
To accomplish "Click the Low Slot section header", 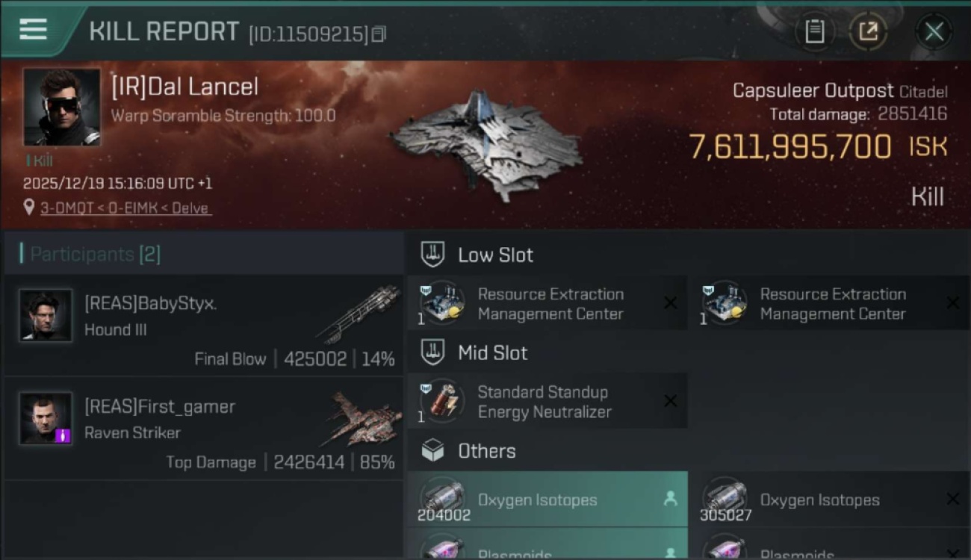I will pyautogui.click(x=495, y=255).
